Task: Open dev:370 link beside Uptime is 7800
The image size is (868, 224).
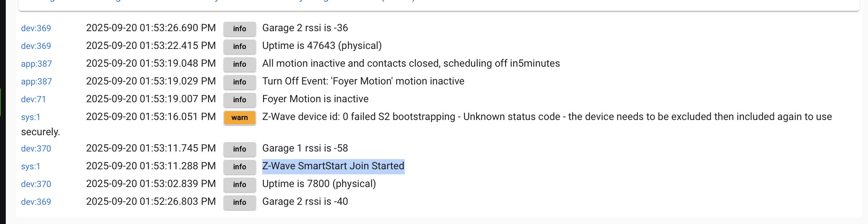Action: pyautogui.click(x=36, y=184)
